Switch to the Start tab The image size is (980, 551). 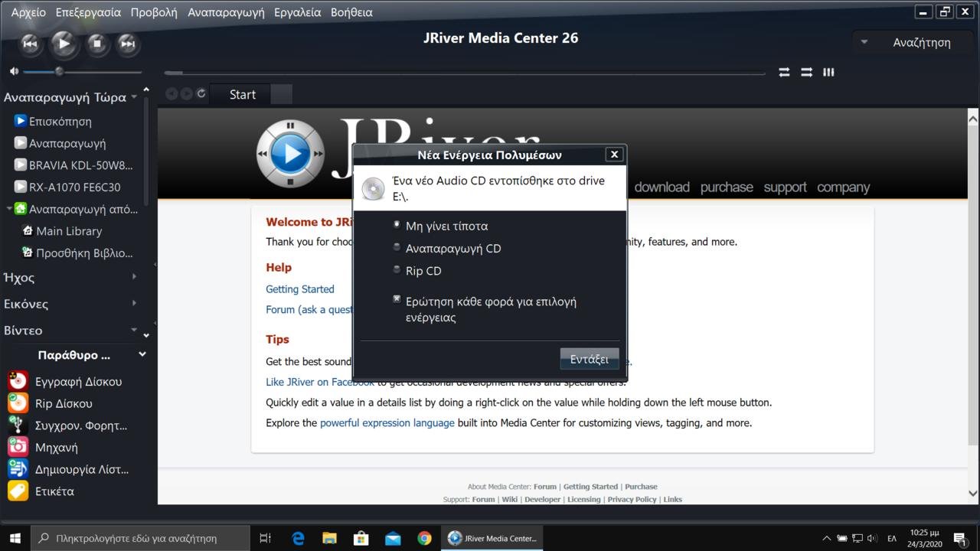(242, 94)
